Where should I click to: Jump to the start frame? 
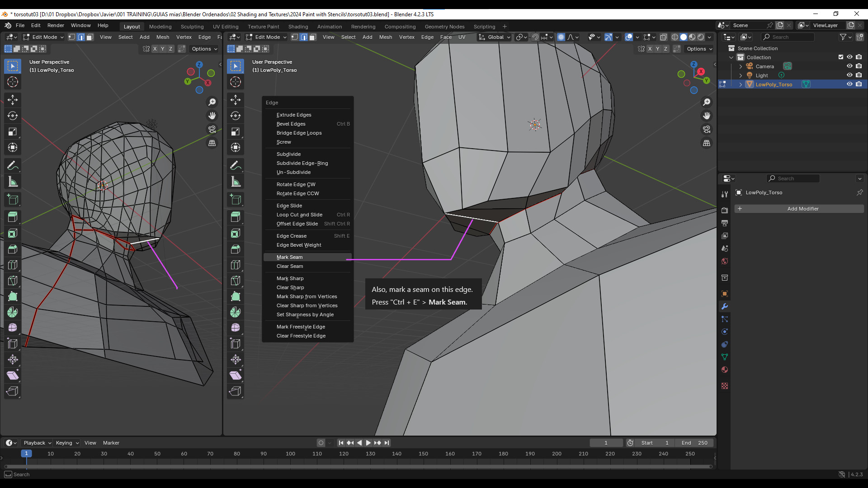click(341, 443)
